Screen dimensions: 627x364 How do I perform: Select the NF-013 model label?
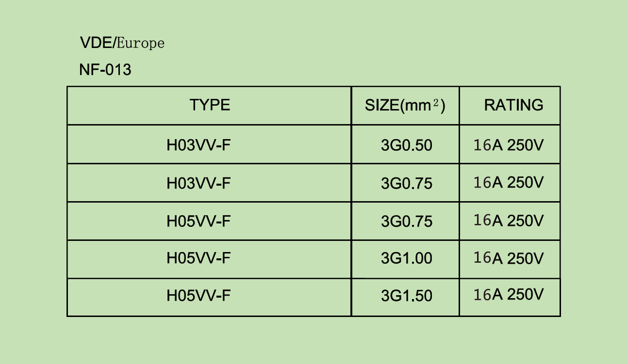[x=105, y=70]
